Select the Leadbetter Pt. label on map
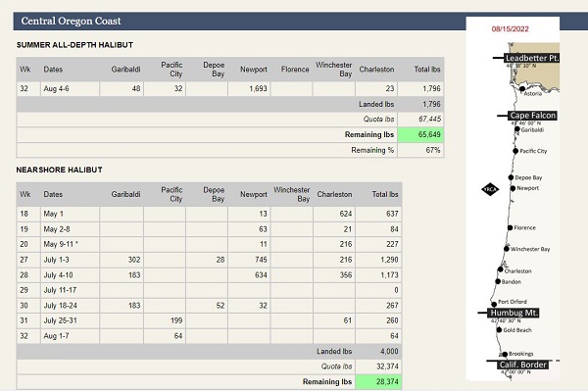This screenshot has width=588, height=391. [x=531, y=58]
